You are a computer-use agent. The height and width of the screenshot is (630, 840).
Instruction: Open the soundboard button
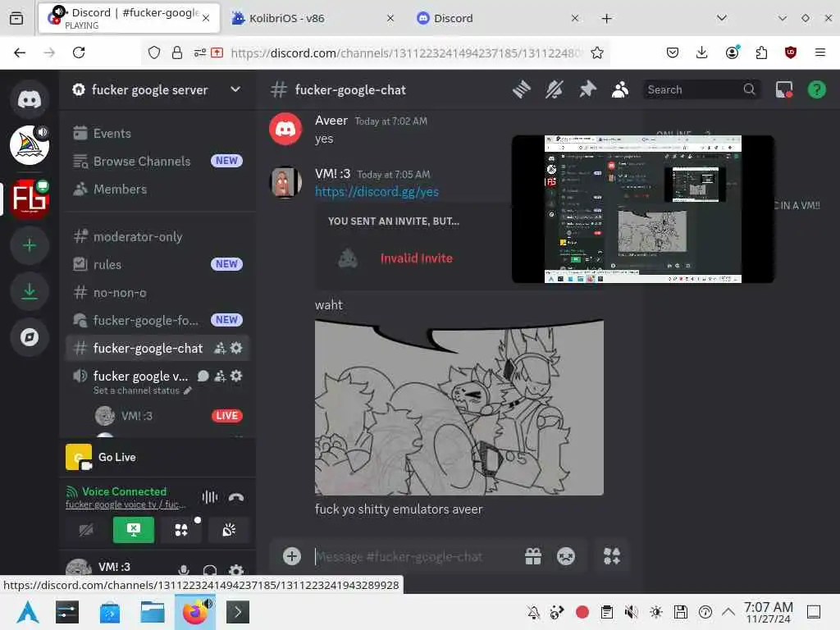click(x=229, y=530)
